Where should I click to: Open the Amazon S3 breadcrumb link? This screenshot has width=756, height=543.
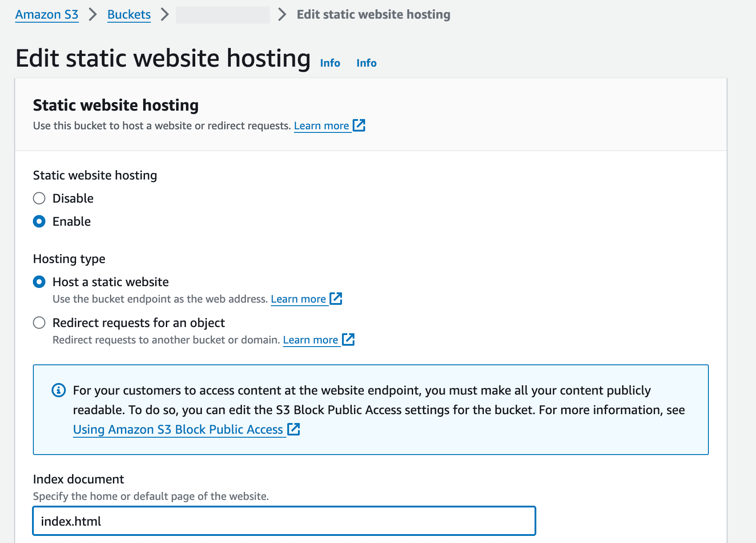pos(46,14)
